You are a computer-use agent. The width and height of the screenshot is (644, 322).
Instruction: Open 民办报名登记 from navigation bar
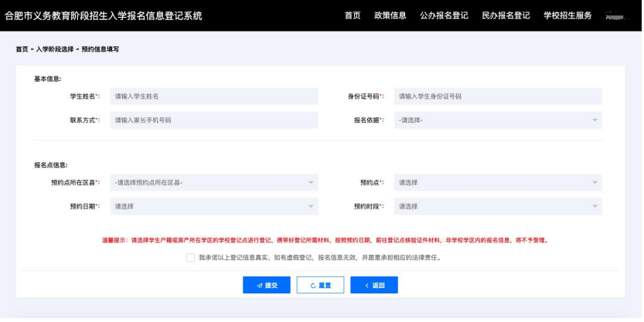tap(506, 15)
